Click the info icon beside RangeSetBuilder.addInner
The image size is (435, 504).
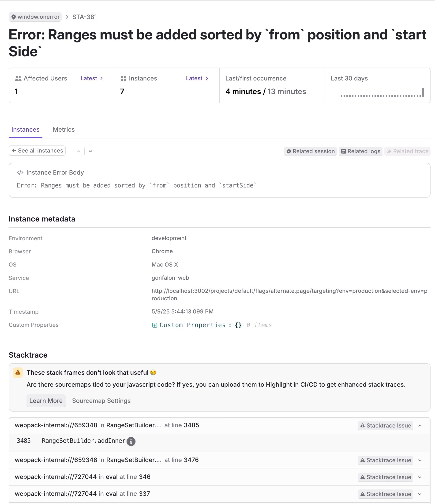131,441
